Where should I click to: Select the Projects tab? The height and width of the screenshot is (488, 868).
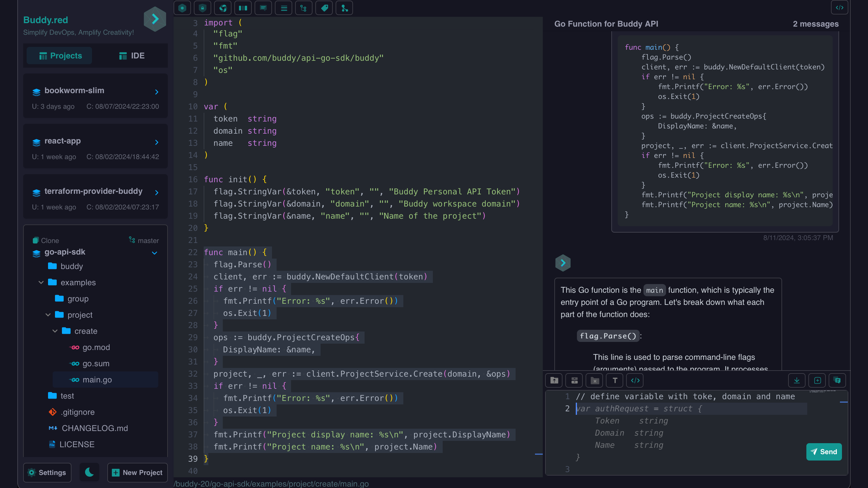(x=60, y=56)
